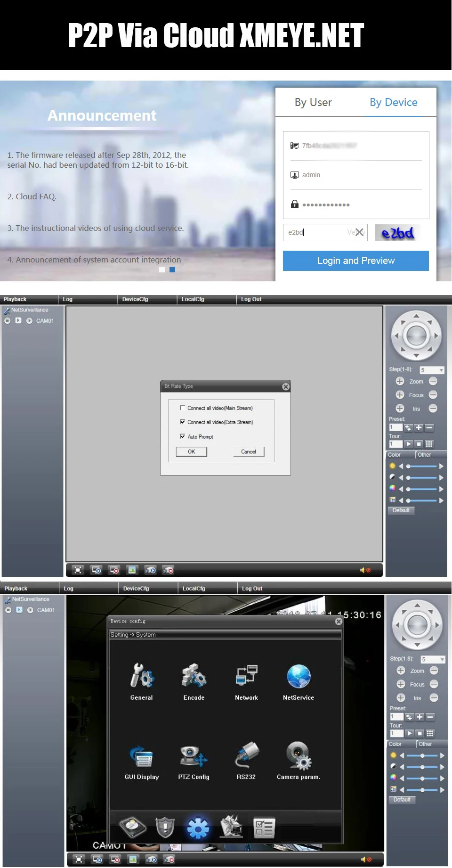452x868 pixels.
Task: Click the admin username field
Action: click(x=356, y=175)
